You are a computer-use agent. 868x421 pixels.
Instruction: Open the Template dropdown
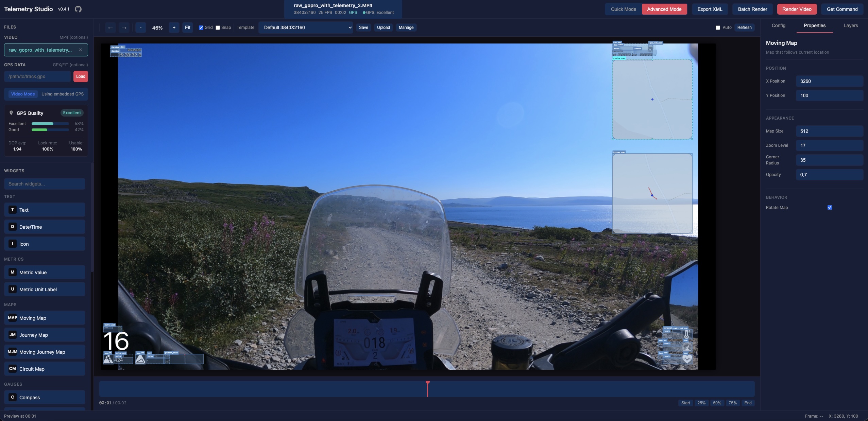tap(306, 28)
